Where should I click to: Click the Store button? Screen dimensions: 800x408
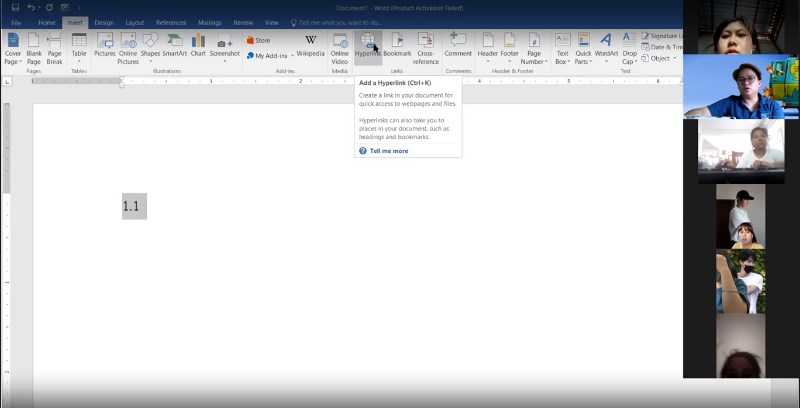pyautogui.click(x=258, y=40)
